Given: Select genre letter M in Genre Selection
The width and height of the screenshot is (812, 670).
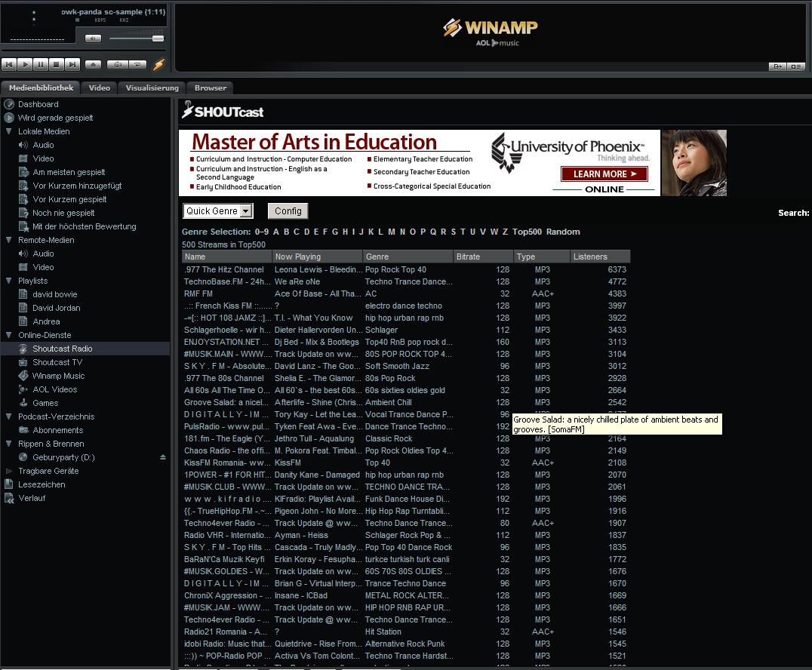Looking at the screenshot, I should [392, 232].
